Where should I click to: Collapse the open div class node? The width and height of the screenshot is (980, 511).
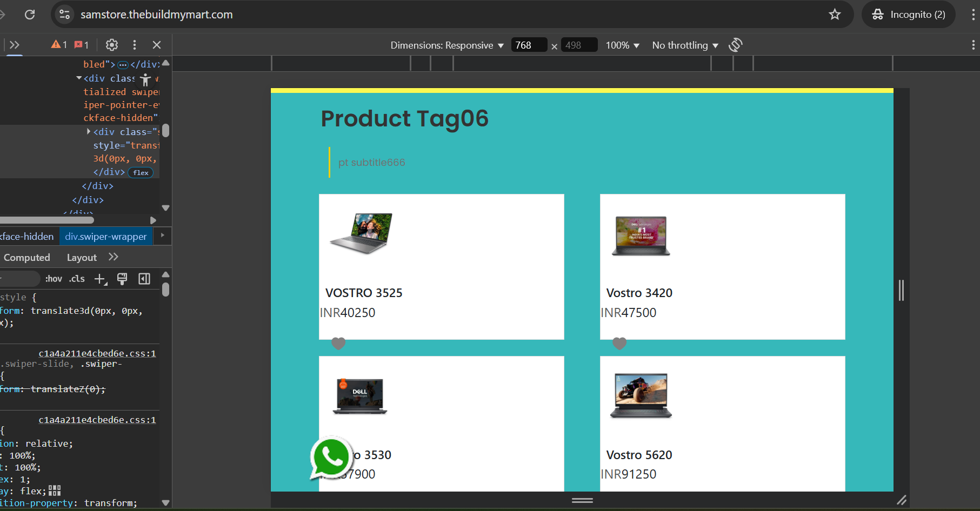coord(79,78)
